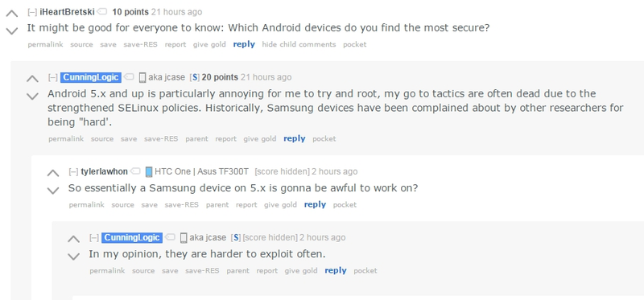Image resolution: width=644 pixels, height=300 pixels.
Task: Collapse tylerlawhon's comment with [–] toggle
Action: [x=73, y=171]
